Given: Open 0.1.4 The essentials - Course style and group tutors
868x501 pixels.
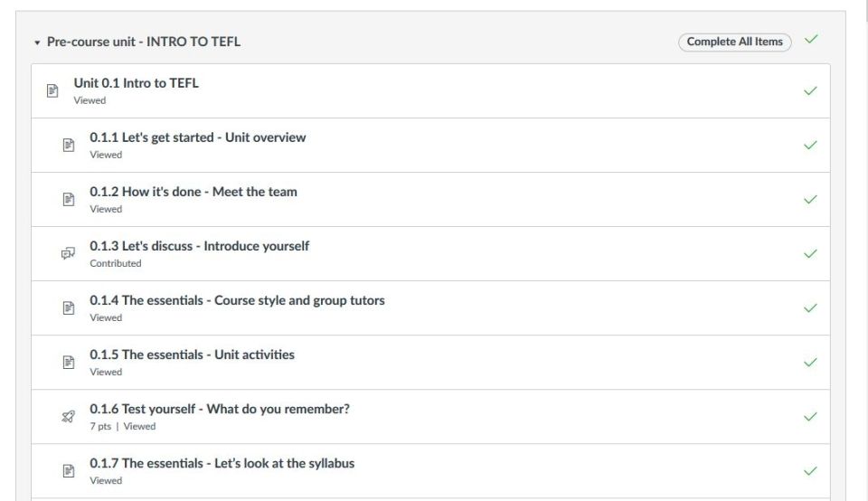Looking at the screenshot, I should (x=237, y=300).
